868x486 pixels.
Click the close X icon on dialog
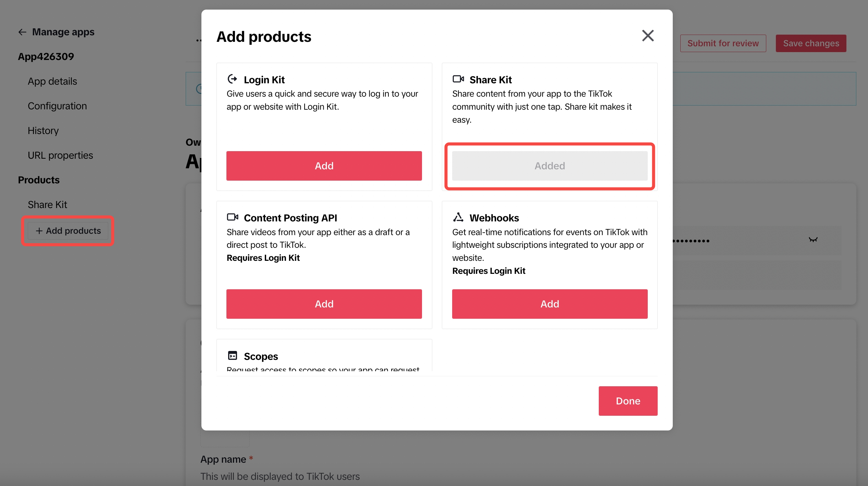(647, 35)
